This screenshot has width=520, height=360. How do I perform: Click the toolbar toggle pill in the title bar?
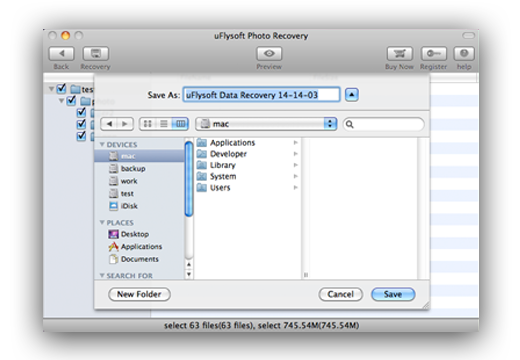[x=468, y=35]
